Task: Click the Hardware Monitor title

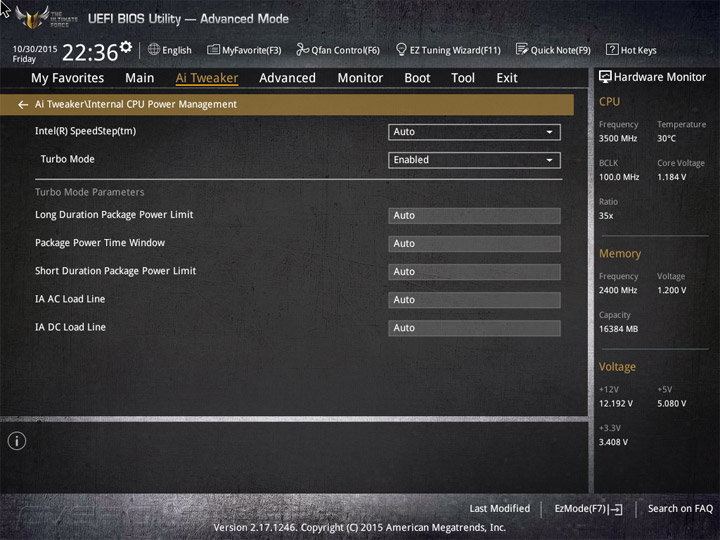Action: (659, 77)
